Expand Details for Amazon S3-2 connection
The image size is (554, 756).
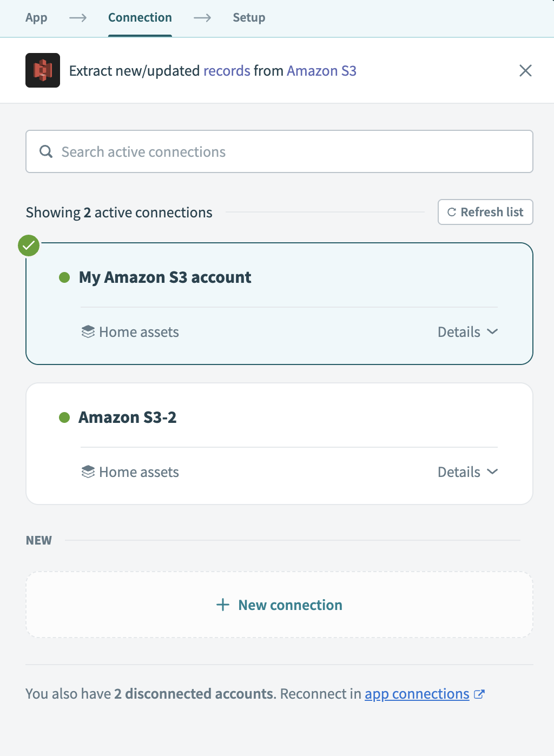coord(469,472)
